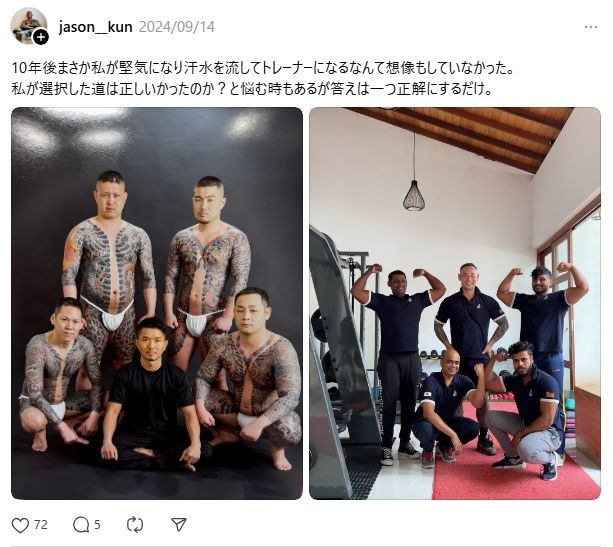View the left tattooed group photo
Image resolution: width=613 pixels, height=547 pixels.
click(x=157, y=303)
